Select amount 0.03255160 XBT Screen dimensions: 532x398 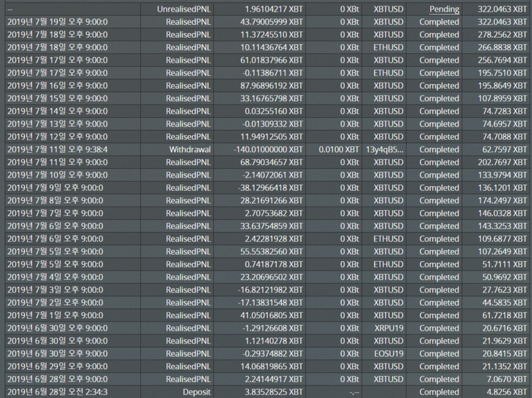274,112
